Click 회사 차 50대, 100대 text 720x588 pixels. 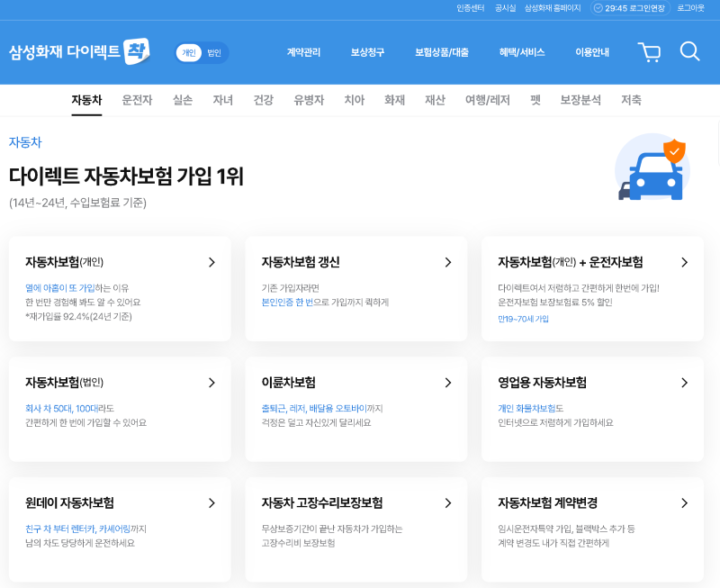tap(62, 409)
